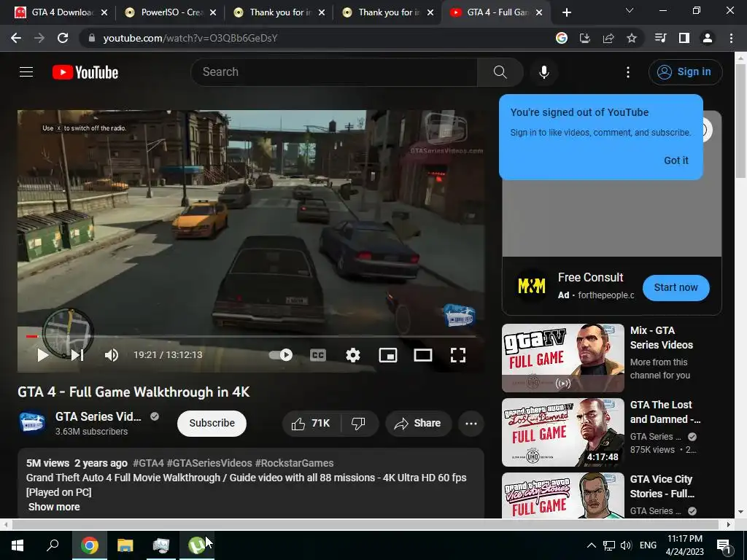Open taskbar search magnifier
Viewport: 747px width, 560px height.
(x=53, y=545)
